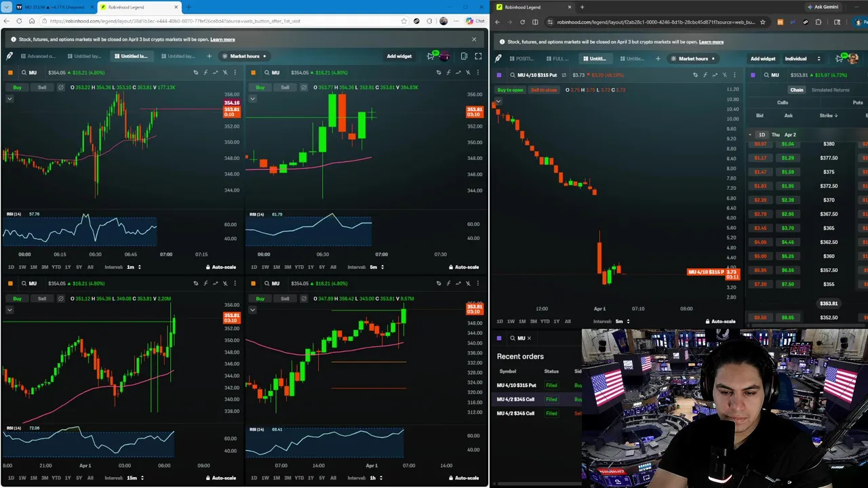The height and width of the screenshot is (488, 868).
Task: Select 1W range on option put chart
Action: click(511, 321)
